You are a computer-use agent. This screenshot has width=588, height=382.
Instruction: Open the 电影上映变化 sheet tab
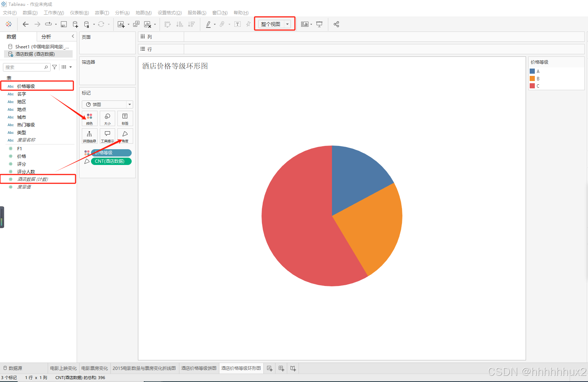tap(63, 368)
